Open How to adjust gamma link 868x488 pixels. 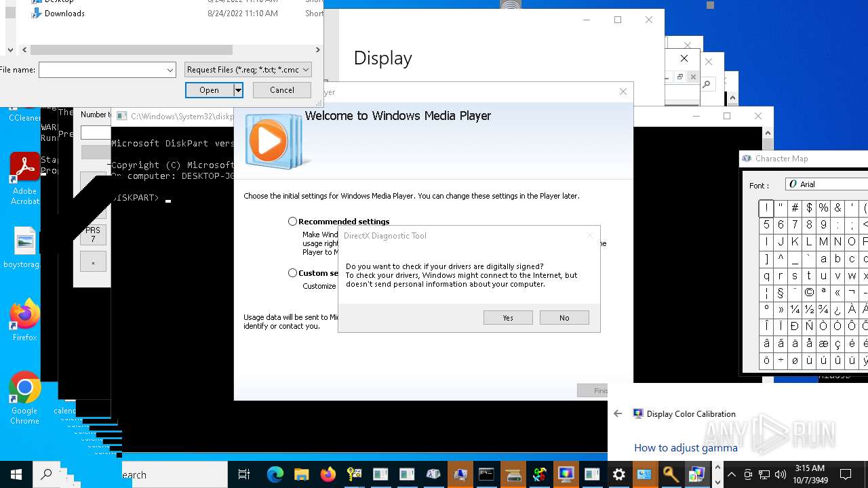click(x=686, y=447)
